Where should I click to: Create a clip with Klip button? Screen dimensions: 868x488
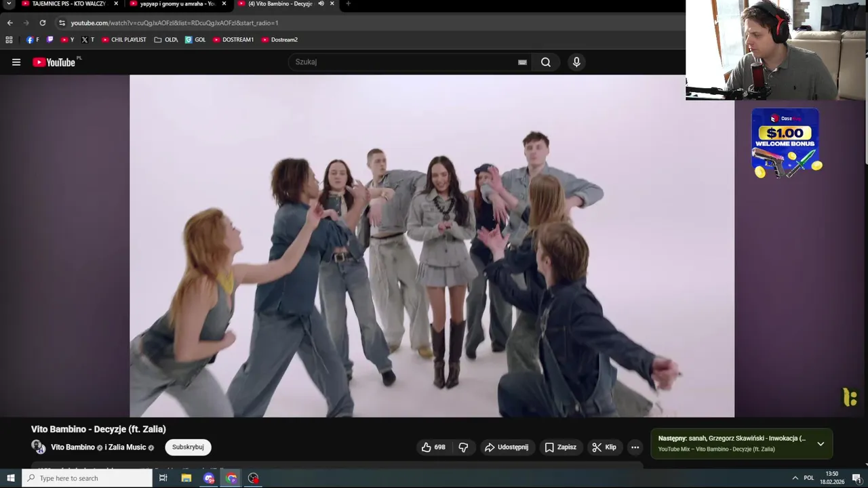604,447
